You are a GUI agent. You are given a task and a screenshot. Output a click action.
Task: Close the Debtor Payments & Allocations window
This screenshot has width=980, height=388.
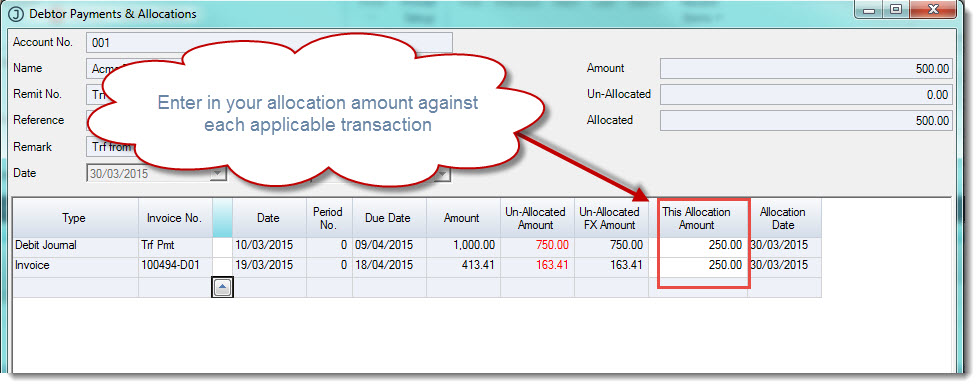pos(934,9)
